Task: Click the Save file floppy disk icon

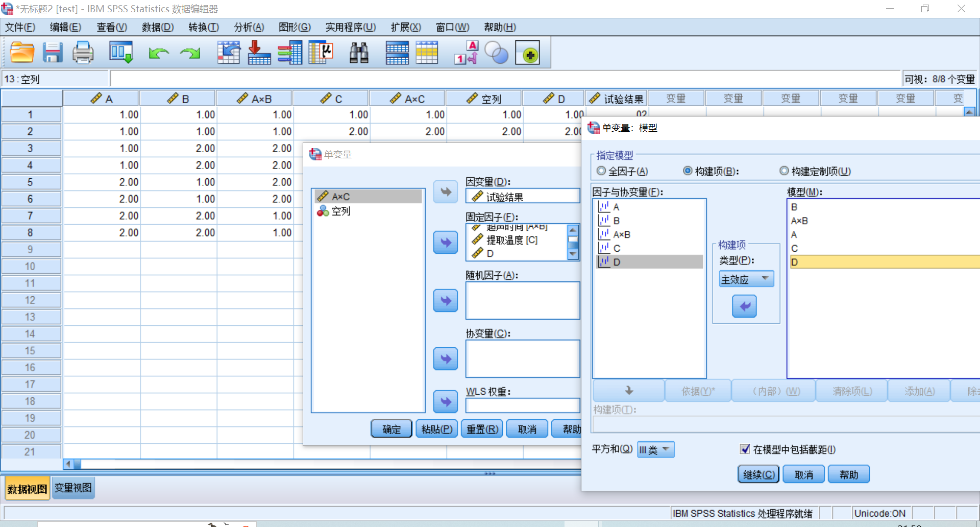Action: click(x=52, y=53)
